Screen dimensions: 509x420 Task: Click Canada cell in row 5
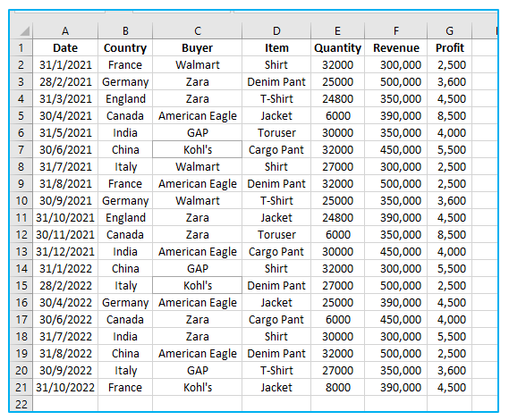coord(125,116)
